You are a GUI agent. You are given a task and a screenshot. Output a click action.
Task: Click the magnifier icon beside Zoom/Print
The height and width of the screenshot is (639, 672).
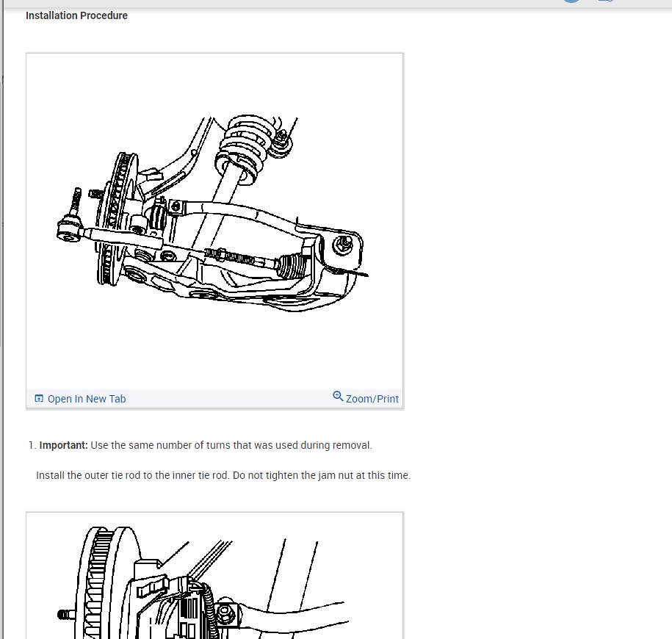(338, 397)
